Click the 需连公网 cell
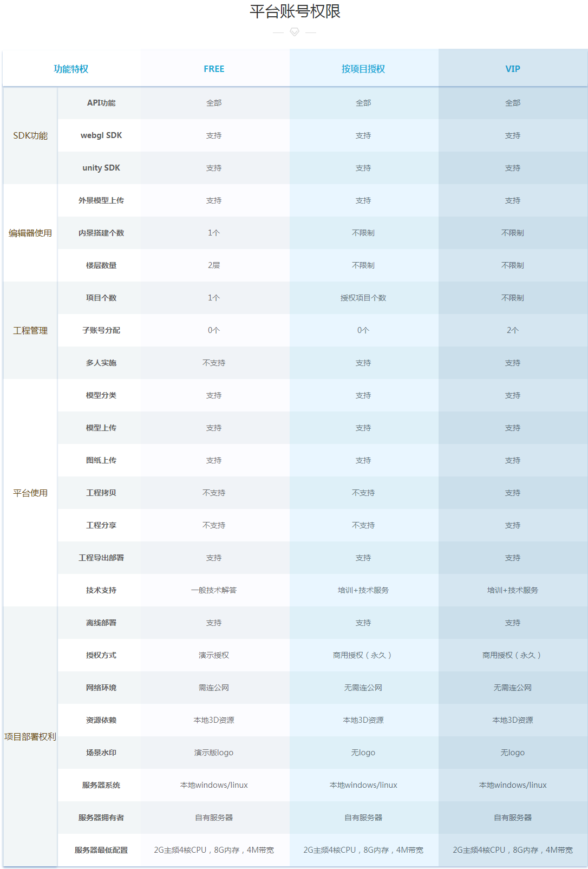The width and height of the screenshot is (588, 869). point(214,688)
